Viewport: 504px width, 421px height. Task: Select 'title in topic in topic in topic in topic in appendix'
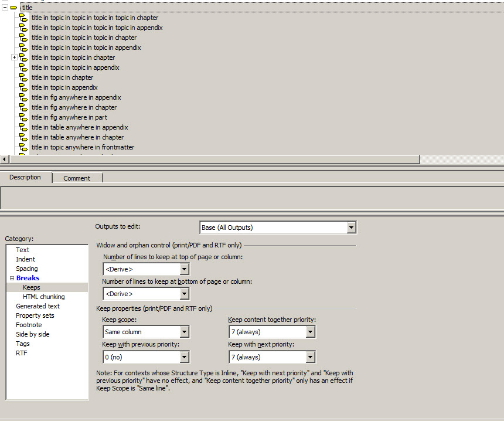pos(97,28)
